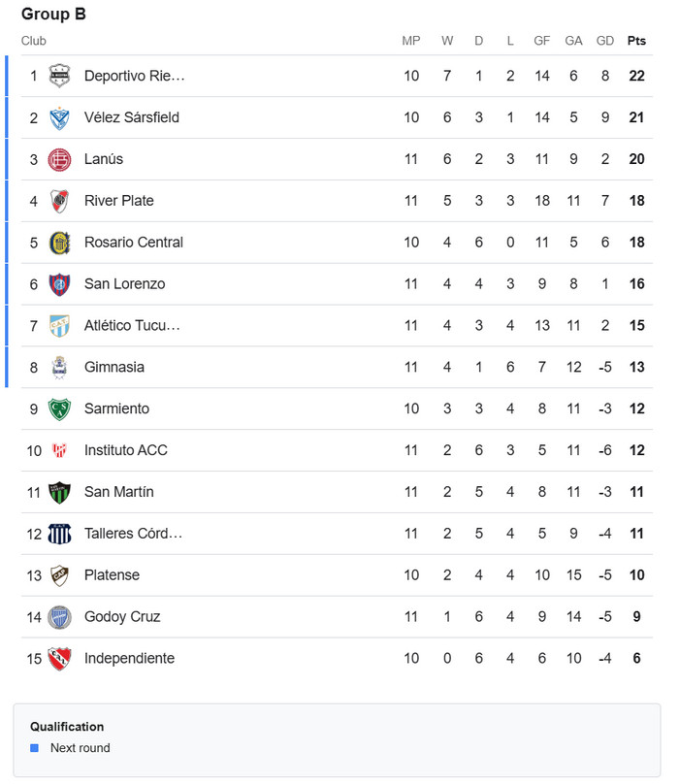Click the Godoy Cruz club crest
679x784 pixels.
[60, 617]
